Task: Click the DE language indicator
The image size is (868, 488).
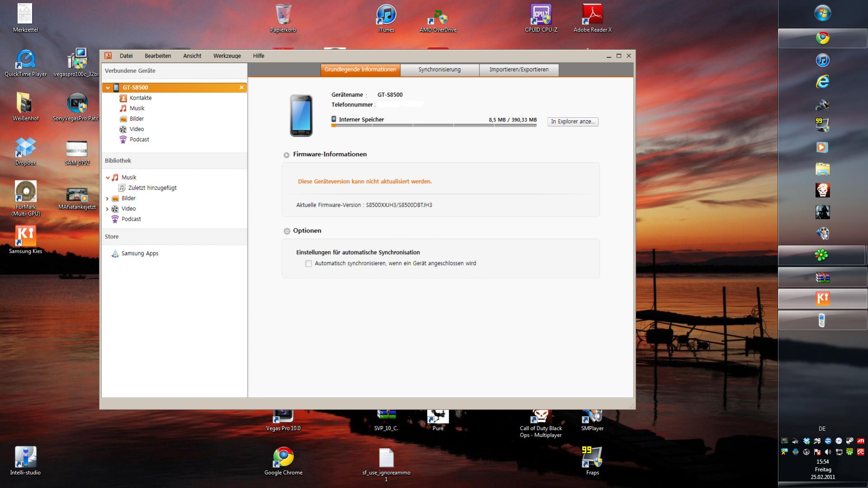Action: pyautogui.click(x=822, y=429)
